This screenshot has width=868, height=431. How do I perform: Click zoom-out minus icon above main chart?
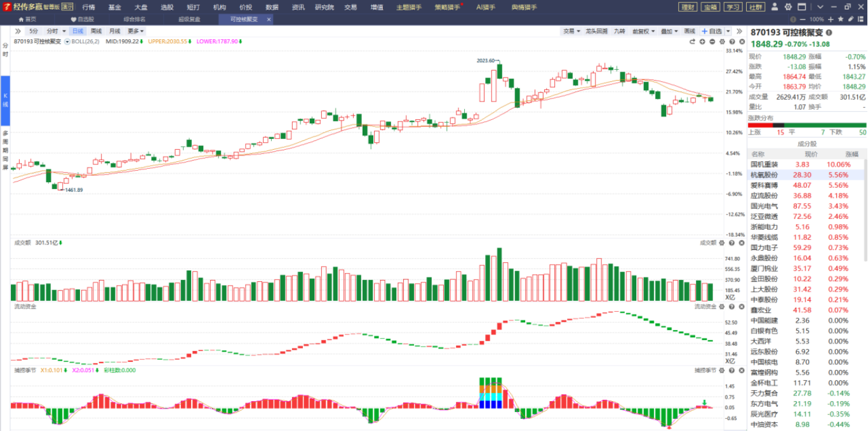coord(712,41)
